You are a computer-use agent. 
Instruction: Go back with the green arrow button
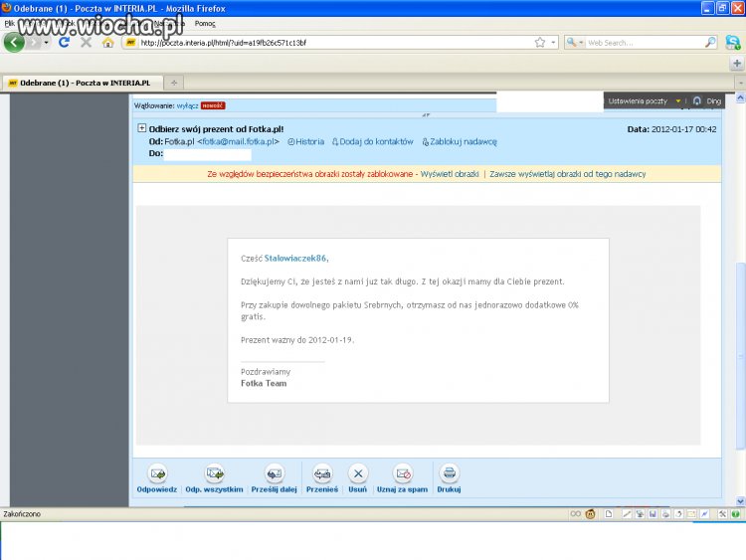[14, 43]
